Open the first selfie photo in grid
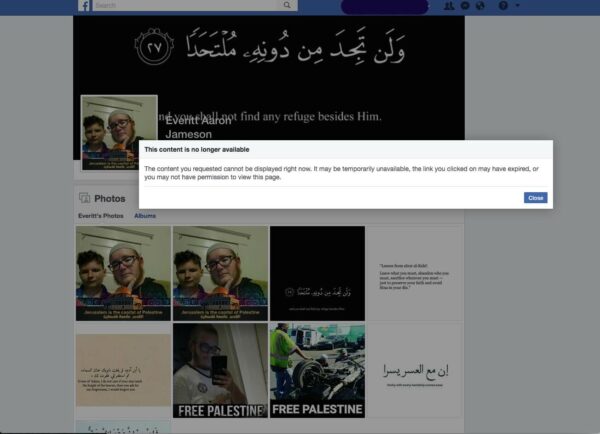 tap(123, 273)
